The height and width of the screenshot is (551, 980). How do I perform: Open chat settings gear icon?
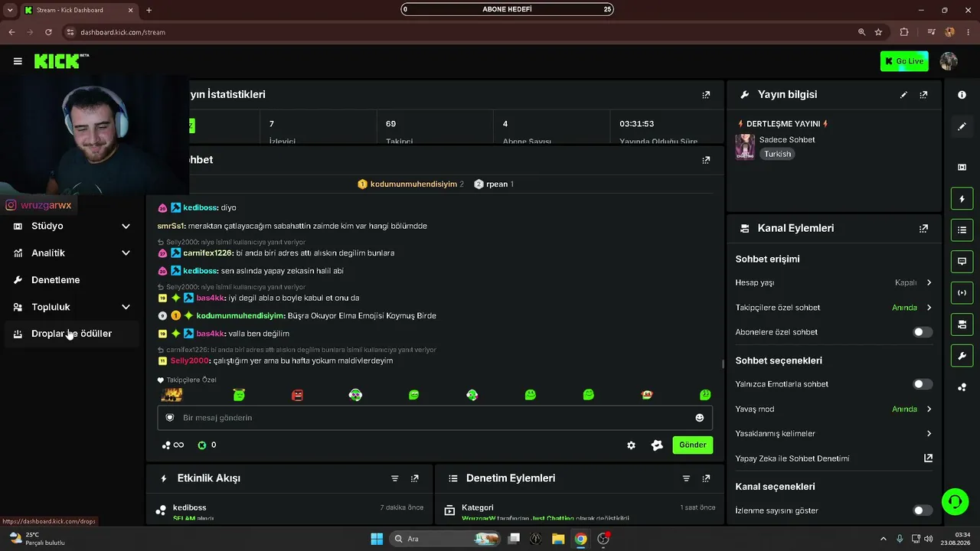(x=631, y=445)
